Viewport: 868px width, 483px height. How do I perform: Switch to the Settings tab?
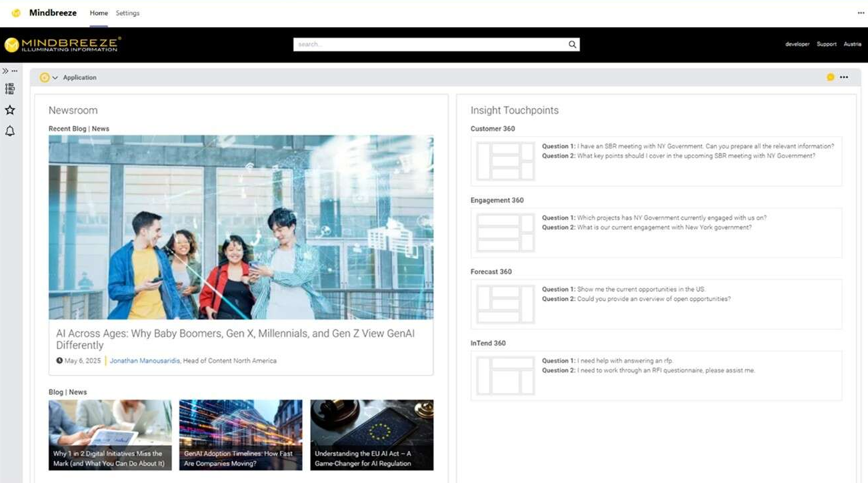[127, 13]
